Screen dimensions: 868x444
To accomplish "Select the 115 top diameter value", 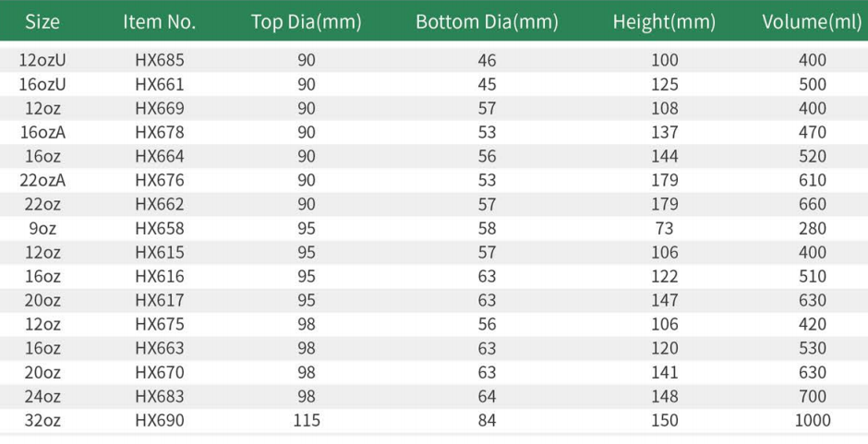I will 307,420.
